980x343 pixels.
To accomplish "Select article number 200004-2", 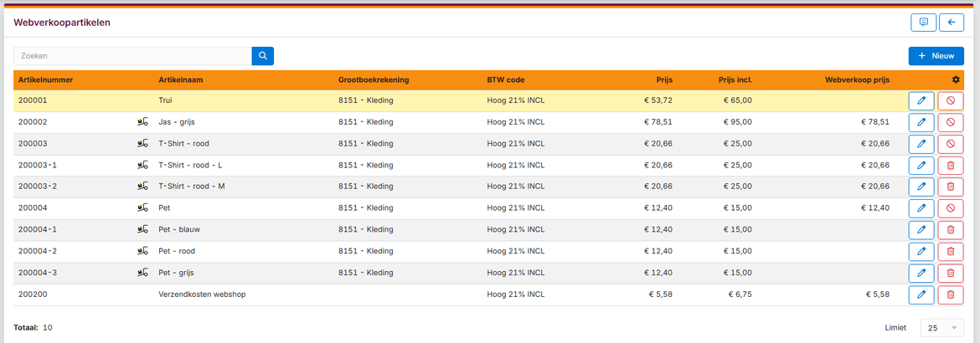I will [38, 251].
